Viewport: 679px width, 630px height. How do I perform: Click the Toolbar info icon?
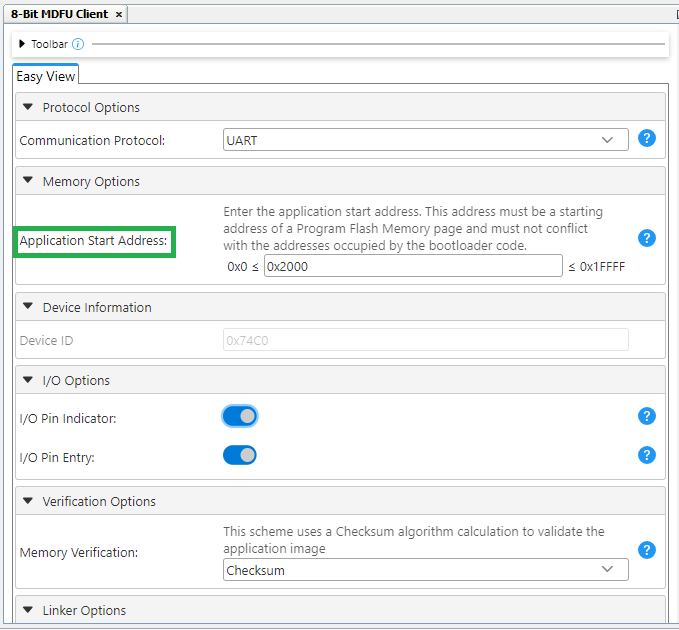click(x=78, y=44)
